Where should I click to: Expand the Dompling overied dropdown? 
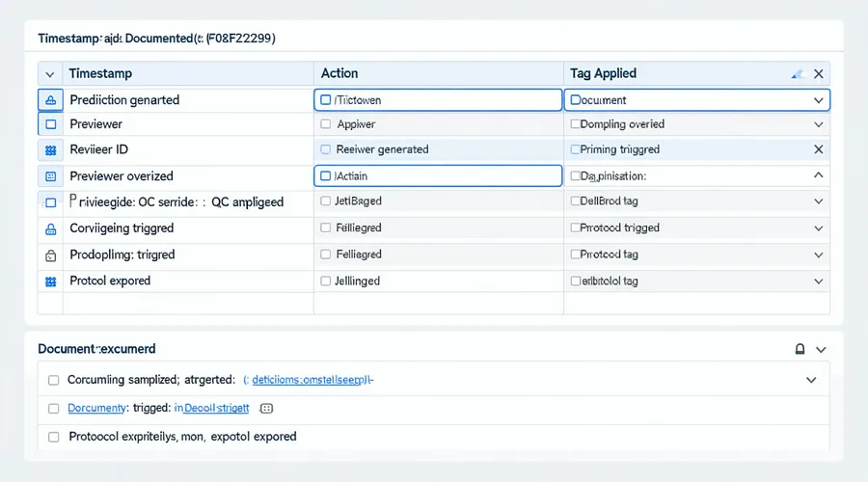pyautogui.click(x=819, y=124)
